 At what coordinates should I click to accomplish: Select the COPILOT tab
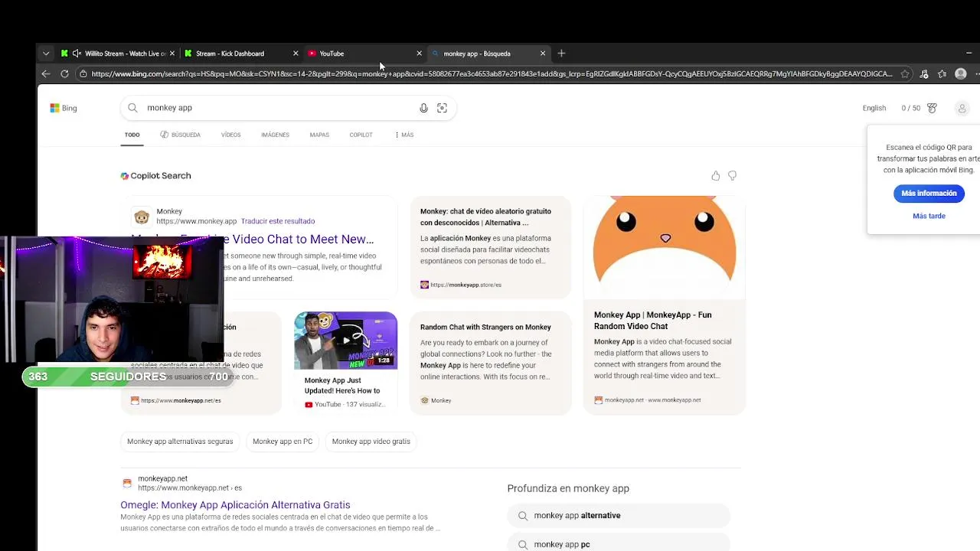pyautogui.click(x=361, y=135)
